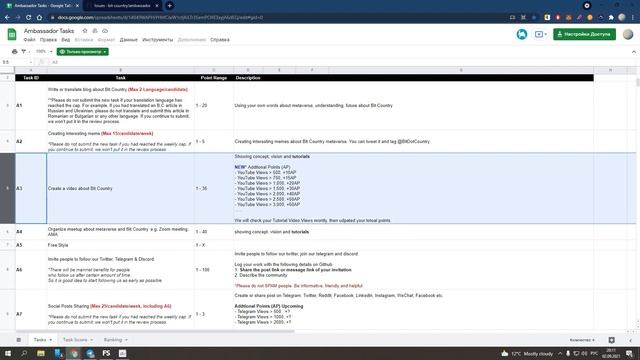The height and width of the screenshot is (360, 640).
Task: Click the browser home button
Action: (39, 18)
